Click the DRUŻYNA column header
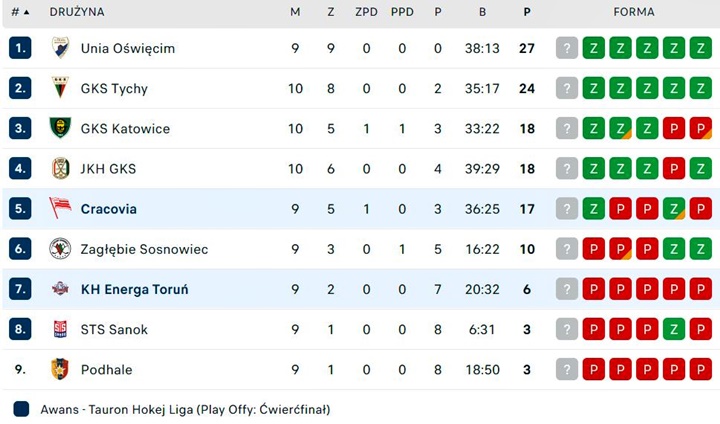The height and width of the screenshot is (424, 720). 77,12
